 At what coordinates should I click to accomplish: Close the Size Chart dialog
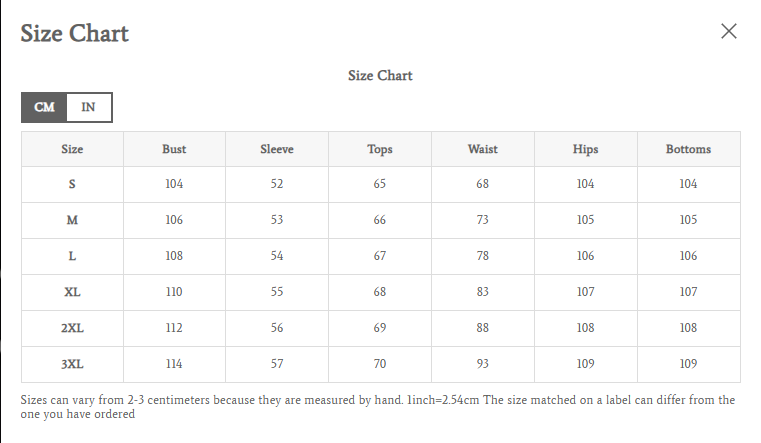728,31
